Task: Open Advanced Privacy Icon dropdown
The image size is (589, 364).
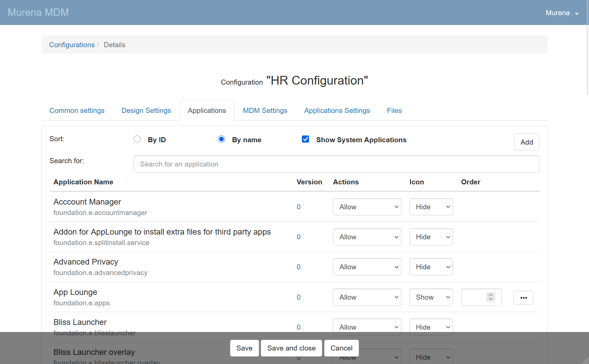Action: [431, 267]
